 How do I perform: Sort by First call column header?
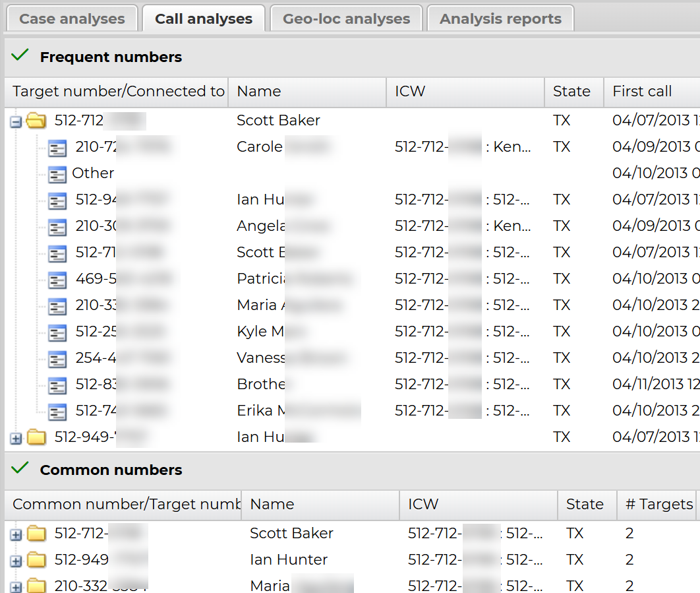tap(642, 92)
